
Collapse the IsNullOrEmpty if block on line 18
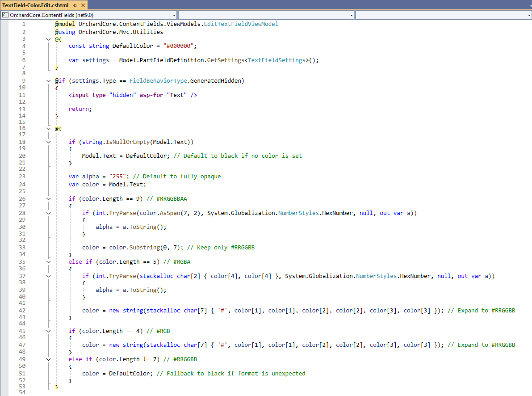tap(49, 142)
